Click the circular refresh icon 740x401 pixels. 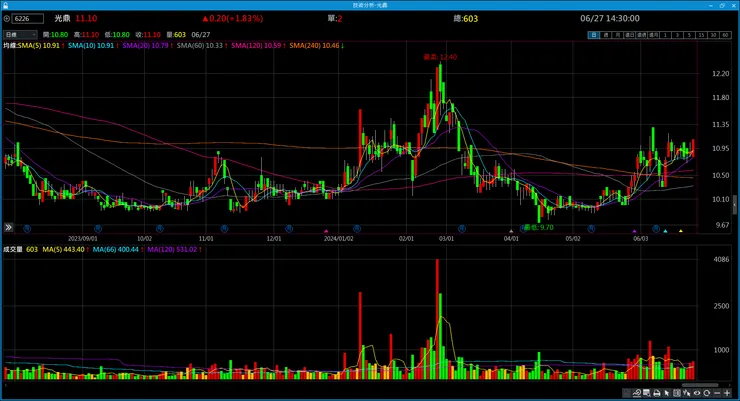coord(706,393)
